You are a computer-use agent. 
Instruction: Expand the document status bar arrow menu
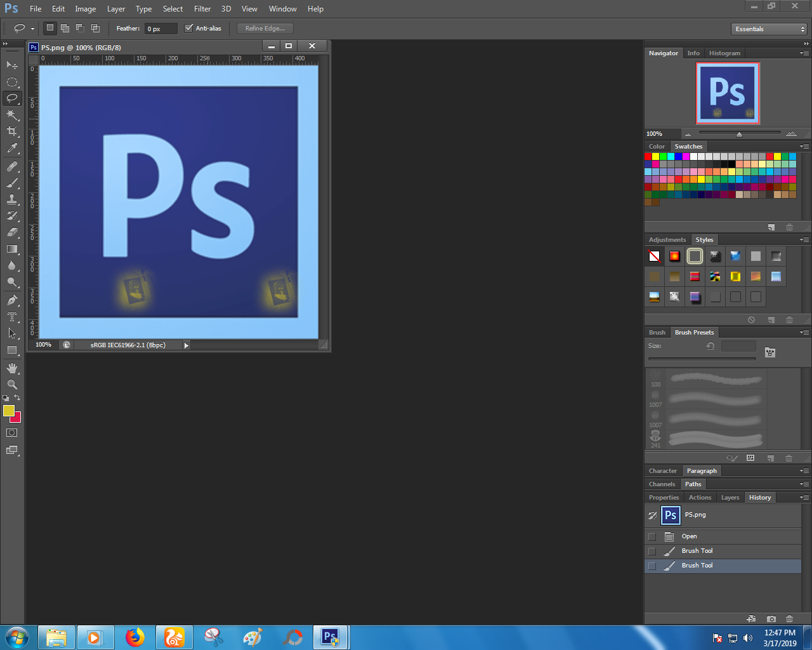point(186,345)
